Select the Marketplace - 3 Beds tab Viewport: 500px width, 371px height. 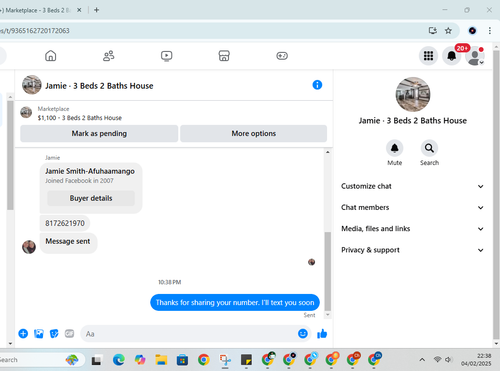37,10
